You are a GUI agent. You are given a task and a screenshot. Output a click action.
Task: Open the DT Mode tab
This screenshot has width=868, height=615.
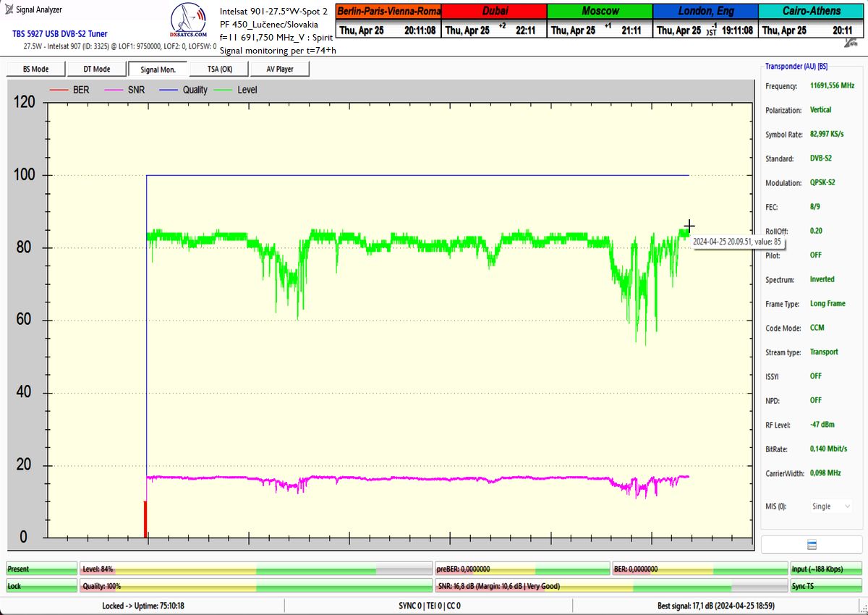96,69
